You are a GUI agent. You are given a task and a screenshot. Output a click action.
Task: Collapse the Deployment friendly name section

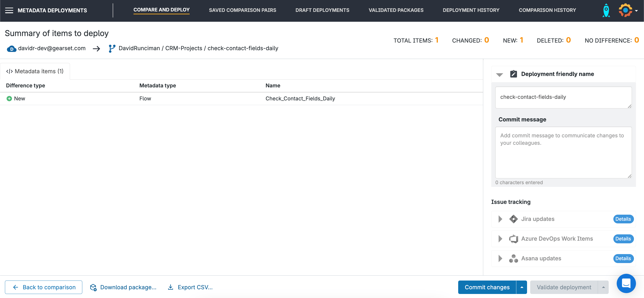point(499,74)
